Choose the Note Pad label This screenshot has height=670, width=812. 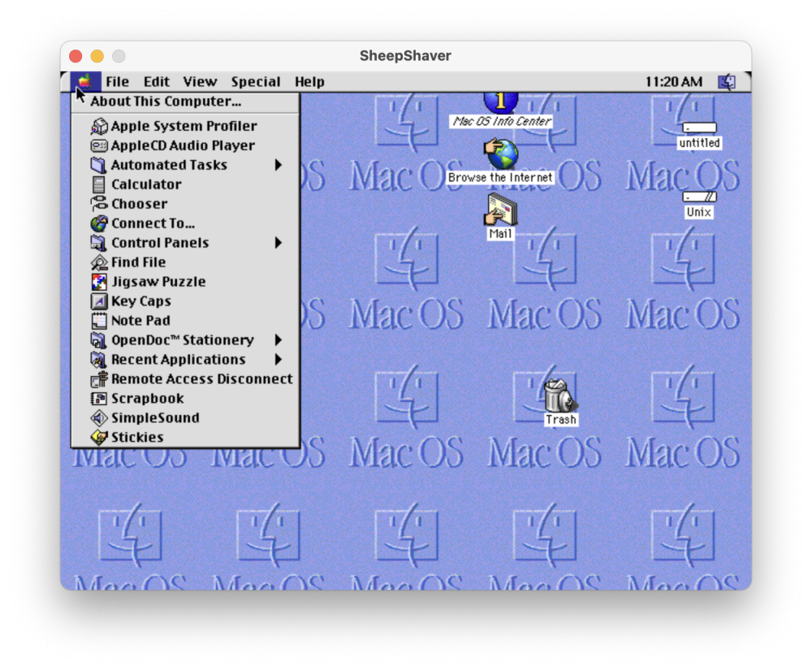(140, 321)
